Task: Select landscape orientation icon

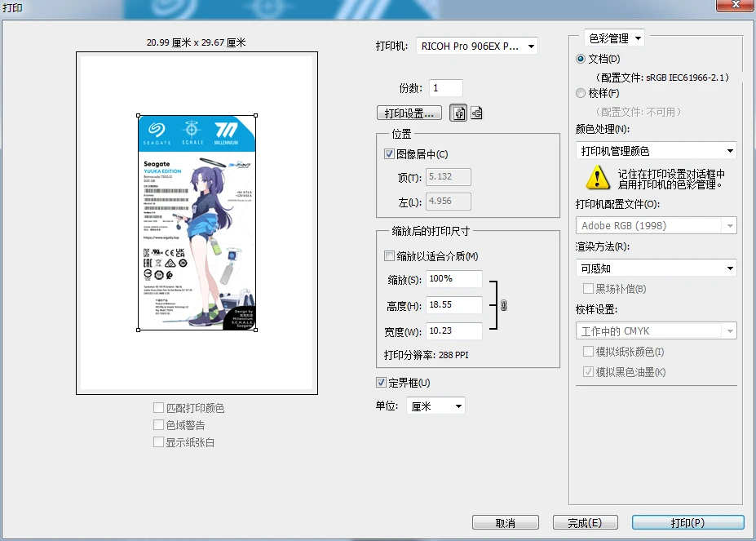Action: 476,113
